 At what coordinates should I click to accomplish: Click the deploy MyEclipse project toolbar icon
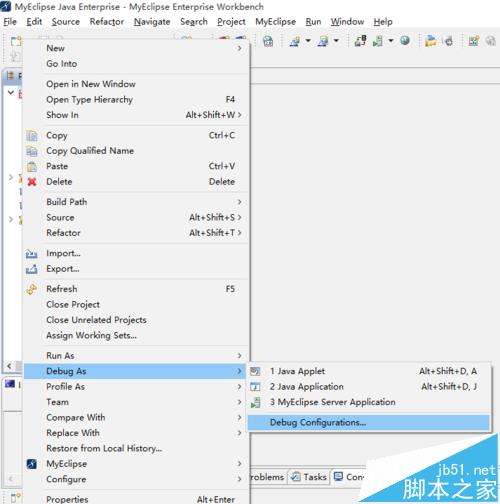[x=360, y=41]
